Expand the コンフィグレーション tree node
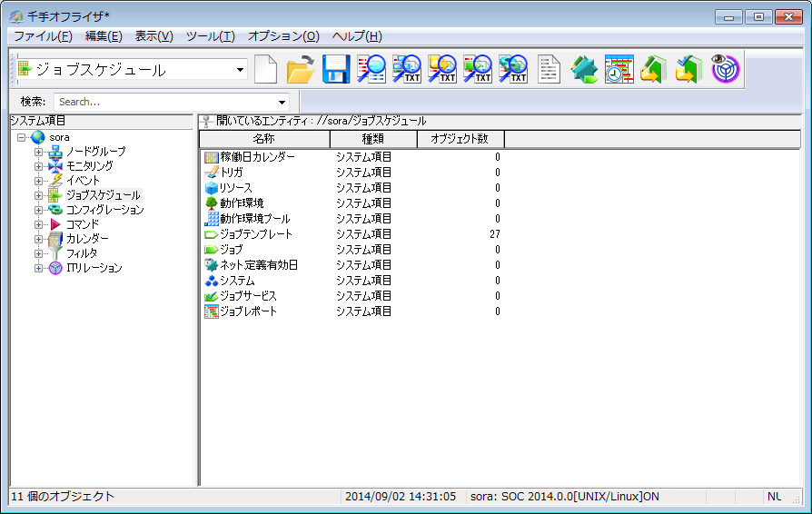812x514 pixels. point(38,210)
